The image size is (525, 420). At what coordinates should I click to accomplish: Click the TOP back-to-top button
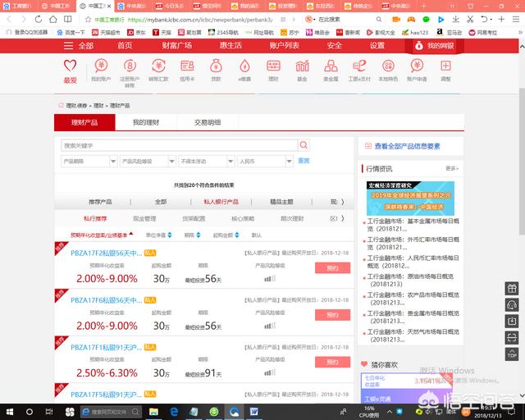512,354
